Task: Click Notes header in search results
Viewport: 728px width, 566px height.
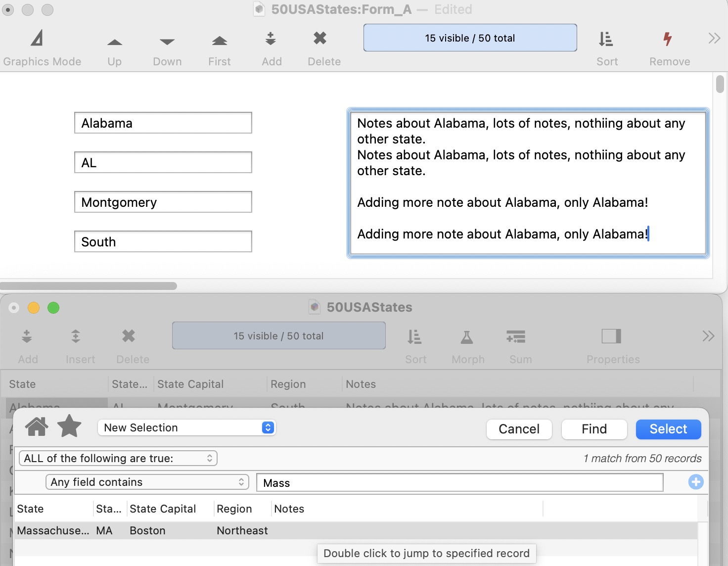Action: [289, 509]
